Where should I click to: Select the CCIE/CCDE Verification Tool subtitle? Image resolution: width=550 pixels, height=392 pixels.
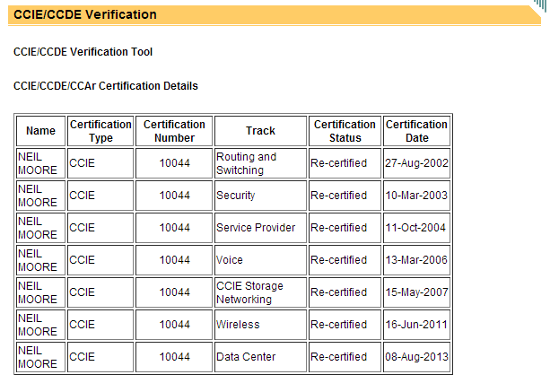tap(83, 52)
